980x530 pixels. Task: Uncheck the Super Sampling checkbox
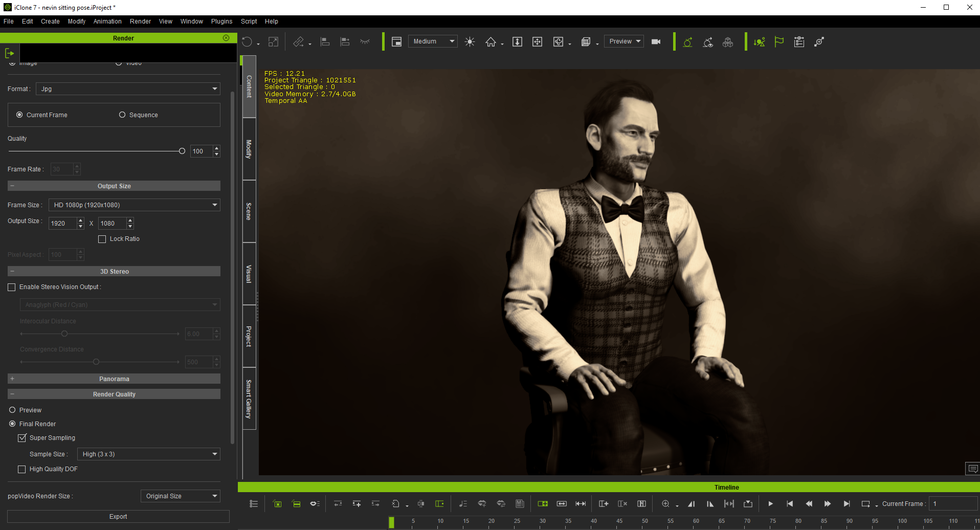[x=22, y=438]
